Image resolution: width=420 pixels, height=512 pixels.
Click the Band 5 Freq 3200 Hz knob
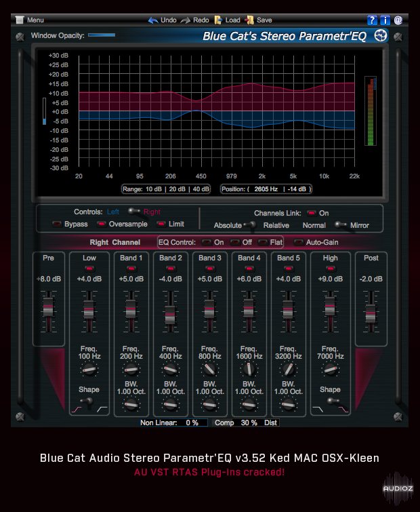(289, 370)
